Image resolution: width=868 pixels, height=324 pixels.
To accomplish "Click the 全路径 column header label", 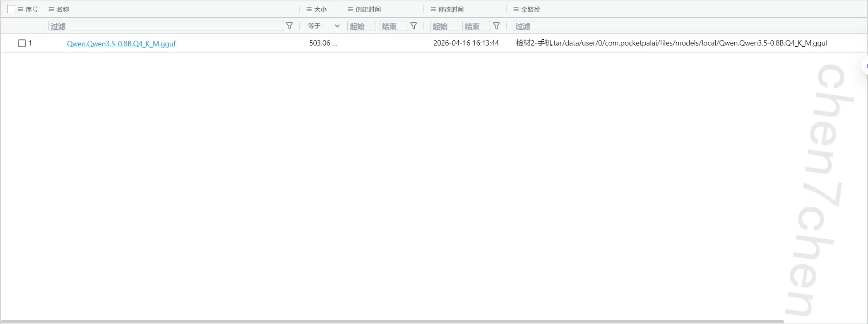I will [531, 9].
